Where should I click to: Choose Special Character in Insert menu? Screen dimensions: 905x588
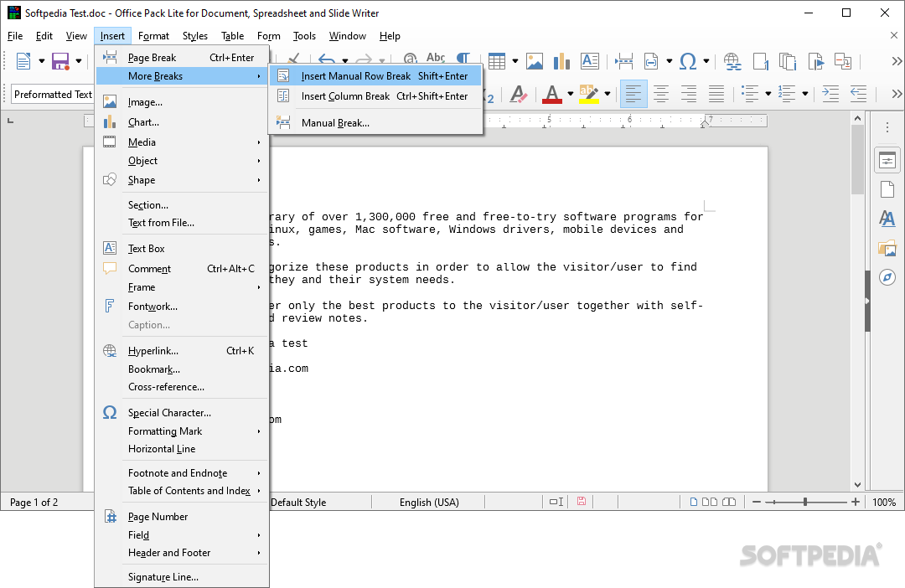pyautogui.click(x=182, y=413)
